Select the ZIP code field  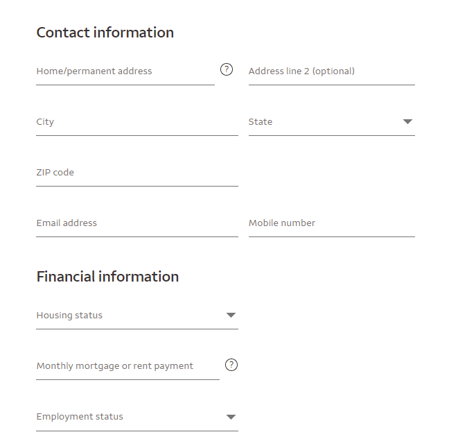(136, 173)
